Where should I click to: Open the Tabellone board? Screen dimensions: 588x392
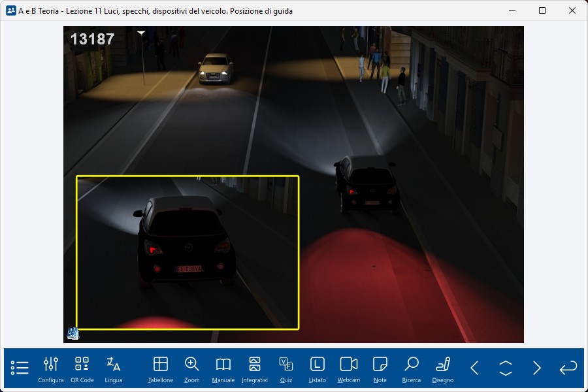click(161, 369)
